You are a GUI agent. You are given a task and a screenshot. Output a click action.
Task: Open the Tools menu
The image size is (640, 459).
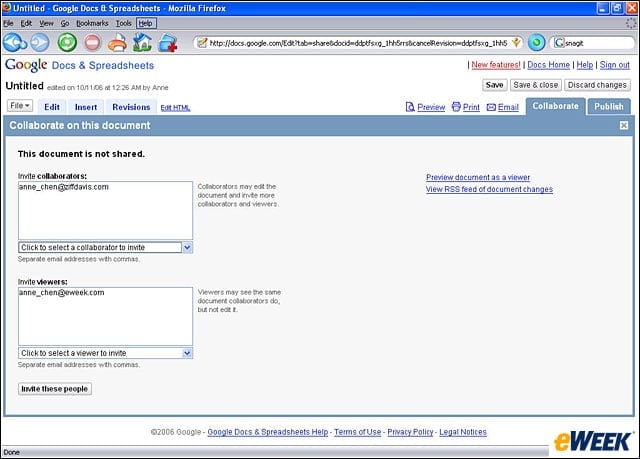pyautogui.click(x=123, y=23)
